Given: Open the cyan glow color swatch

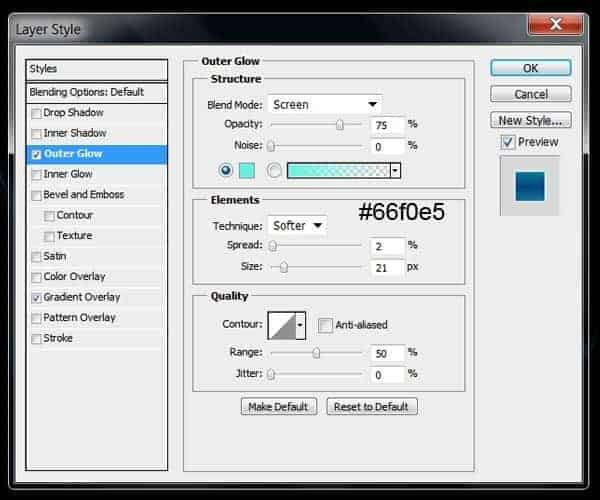Looking at the screenshot, I should pyautogui.click(x=247, y=171).
